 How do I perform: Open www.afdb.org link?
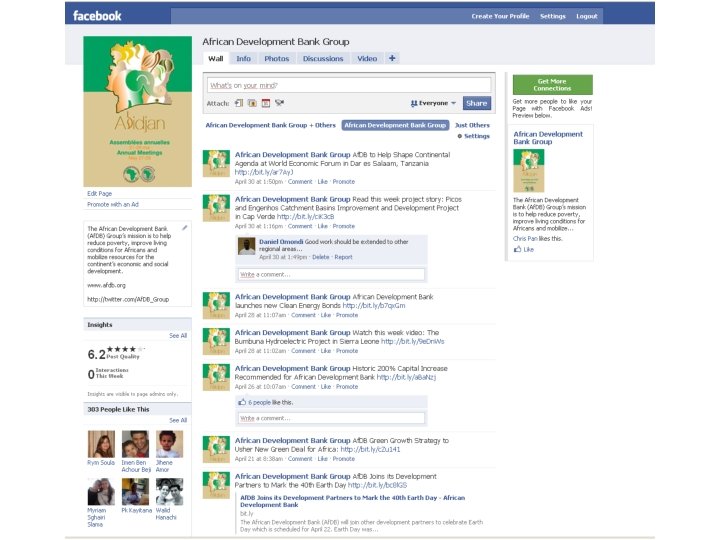[x=106, y=285]
